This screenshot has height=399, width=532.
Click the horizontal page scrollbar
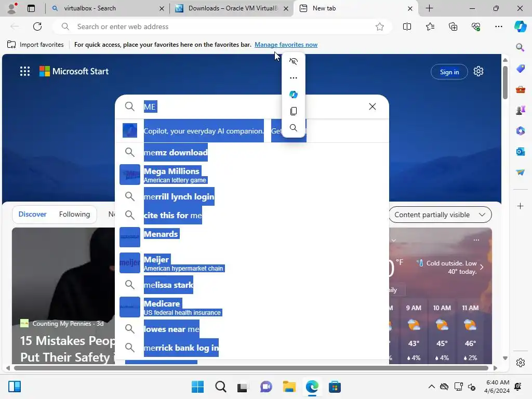click(x=251, y=368)
